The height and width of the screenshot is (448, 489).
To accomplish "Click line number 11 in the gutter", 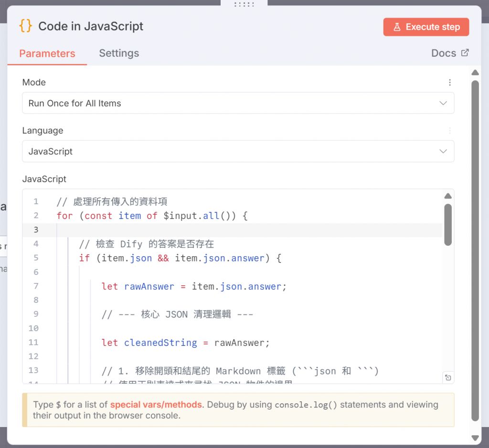I will pyautogui.click(x=33, y=343).
